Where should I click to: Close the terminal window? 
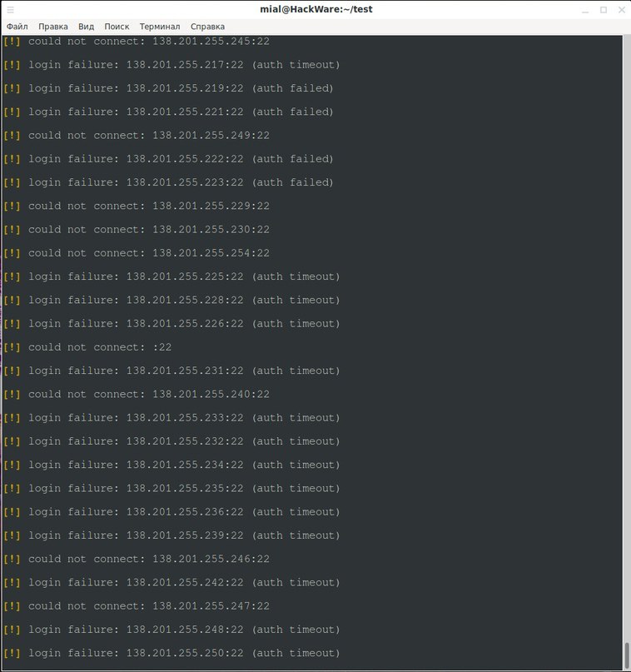[x=622, y=10]
